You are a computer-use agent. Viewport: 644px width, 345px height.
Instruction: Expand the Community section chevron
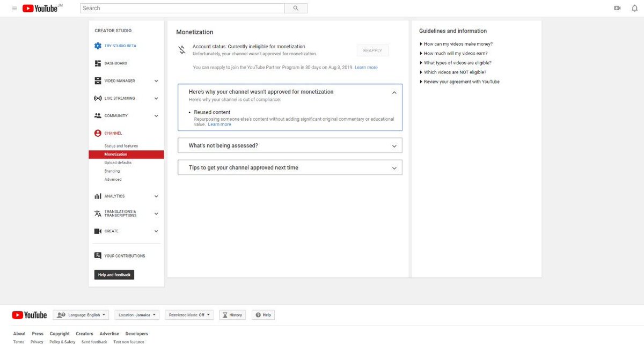tap(156, 116)
